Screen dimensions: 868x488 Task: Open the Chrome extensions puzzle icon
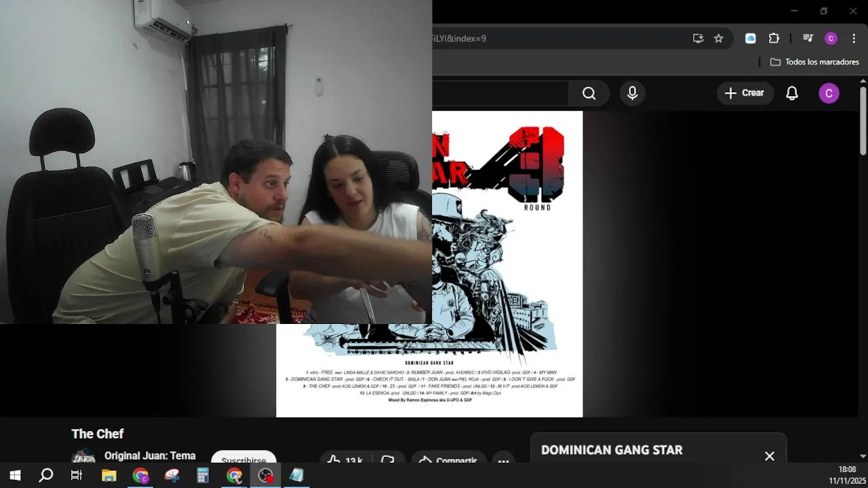[774, 39]
